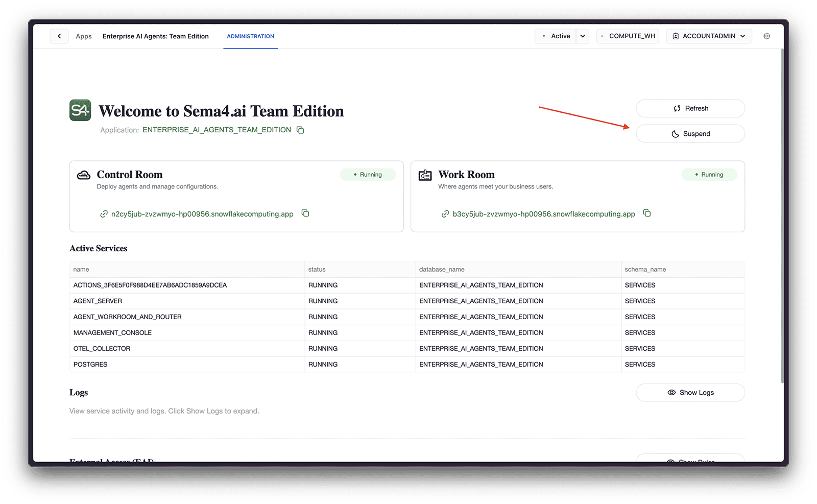Open the ACCOUNTADMIN role dropdown

click(x=709, y=36)
